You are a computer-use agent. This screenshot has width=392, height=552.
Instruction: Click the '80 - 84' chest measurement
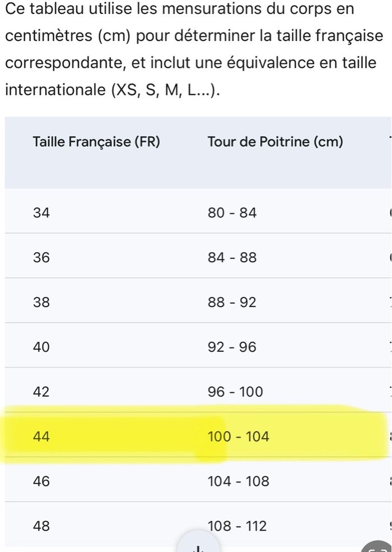click(x=232, y=213)
